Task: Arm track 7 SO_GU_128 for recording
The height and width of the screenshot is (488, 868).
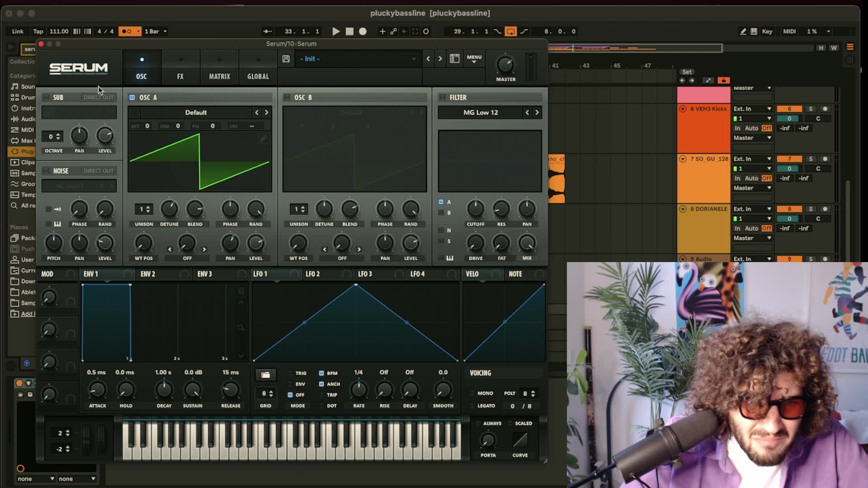Action: click(825, 159)
